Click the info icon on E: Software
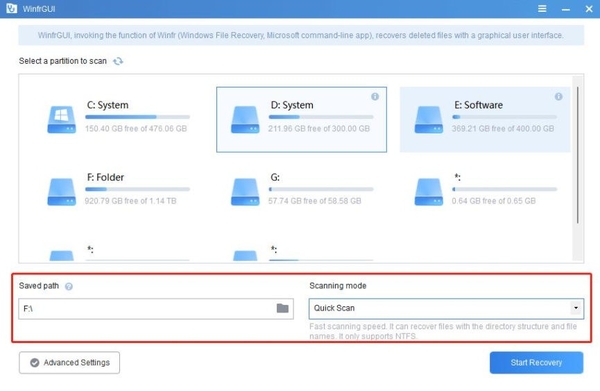This screenshot has width=600, height=391. [x=559, y=96]
